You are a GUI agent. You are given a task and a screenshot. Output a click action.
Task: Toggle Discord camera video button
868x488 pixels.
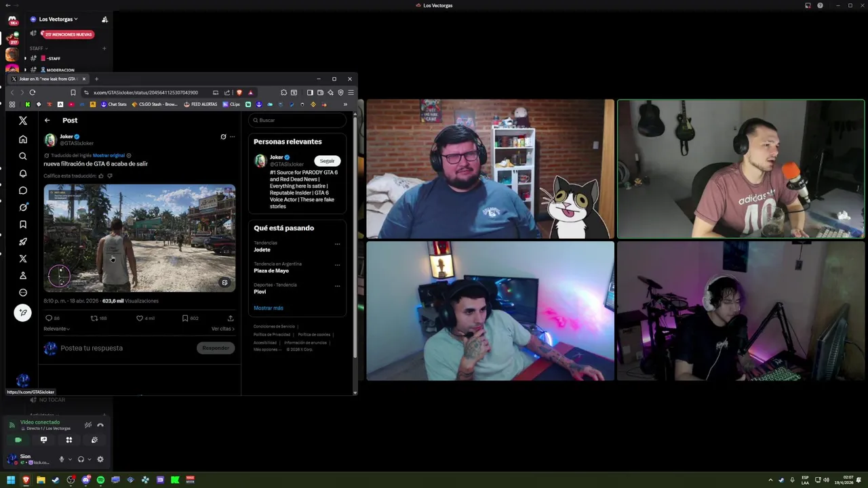18,440
